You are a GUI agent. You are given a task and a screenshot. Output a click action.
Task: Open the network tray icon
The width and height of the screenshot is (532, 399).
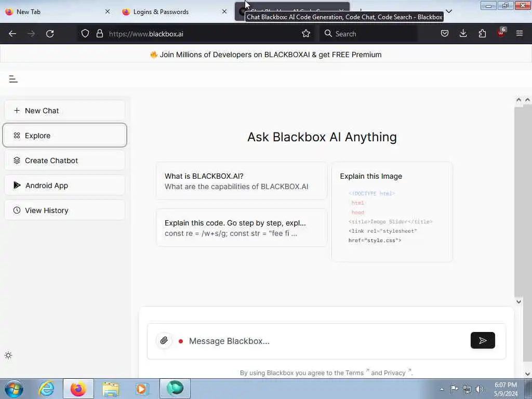pos(467,389)
